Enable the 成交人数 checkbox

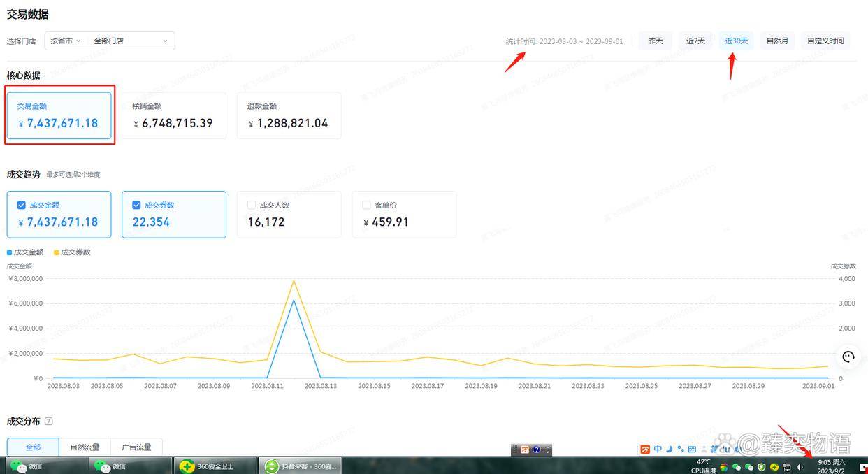[x=252, y=206]
